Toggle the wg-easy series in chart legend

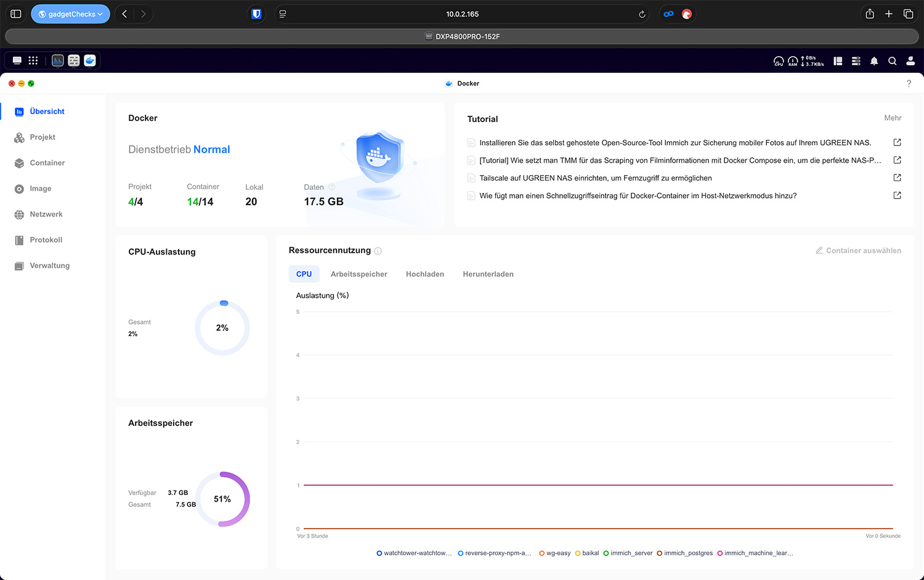tap(555, 553)
